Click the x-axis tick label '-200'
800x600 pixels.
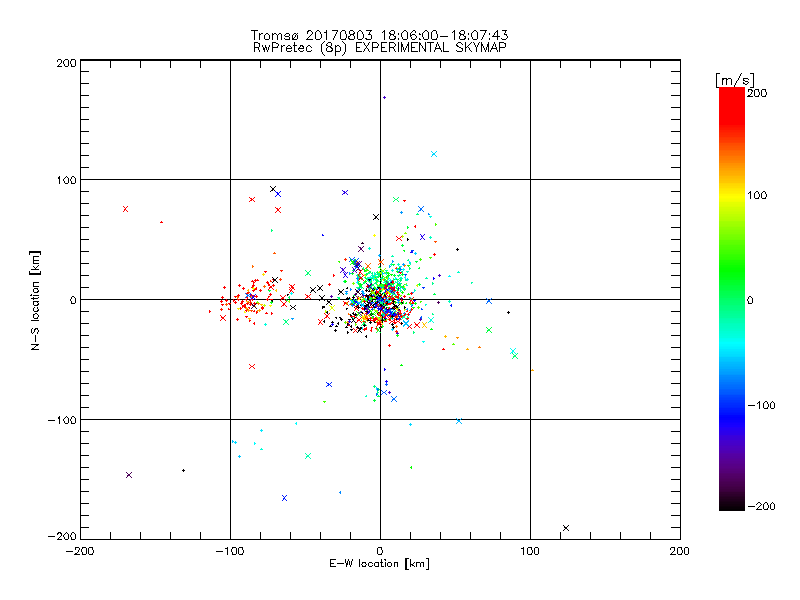pyautogui.click(x=80, y=551)
